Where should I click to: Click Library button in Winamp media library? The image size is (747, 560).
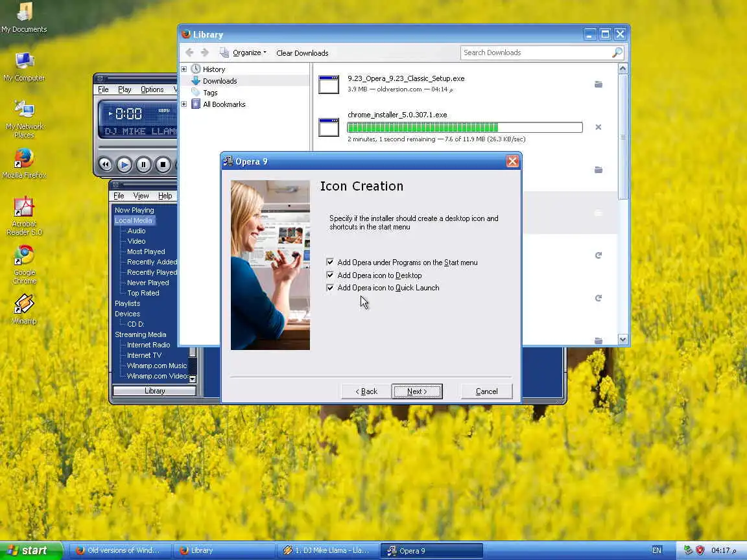click(x=154, y=391)
